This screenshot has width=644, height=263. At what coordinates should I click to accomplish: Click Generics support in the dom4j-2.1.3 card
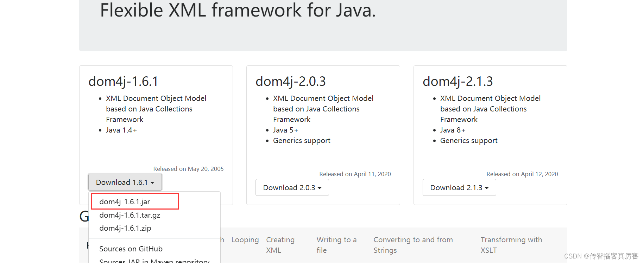coord(469,141)
